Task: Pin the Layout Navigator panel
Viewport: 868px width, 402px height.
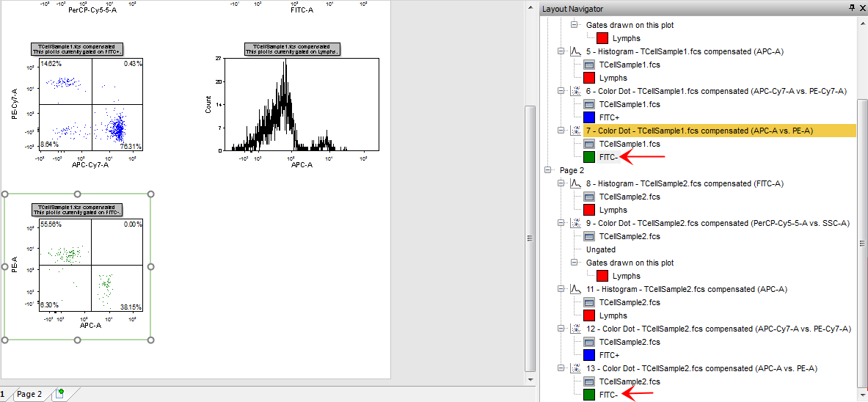Action: tap(851, 8)
